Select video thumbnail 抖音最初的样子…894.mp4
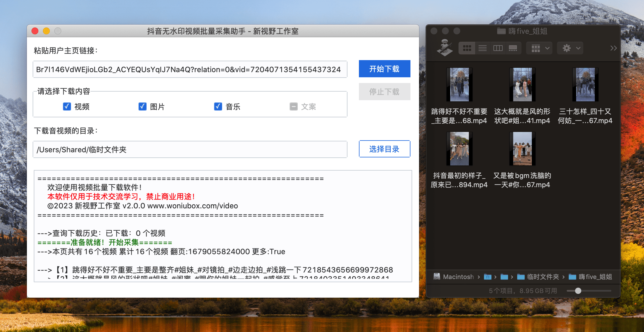Screen dimensions: 644x332 (459, 149)
